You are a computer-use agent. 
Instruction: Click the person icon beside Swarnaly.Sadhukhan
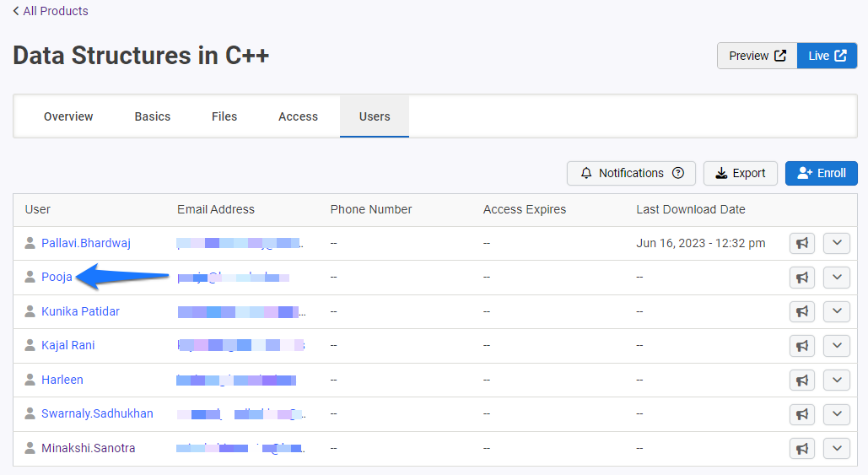pyautogui.click(x=30, y=413)
